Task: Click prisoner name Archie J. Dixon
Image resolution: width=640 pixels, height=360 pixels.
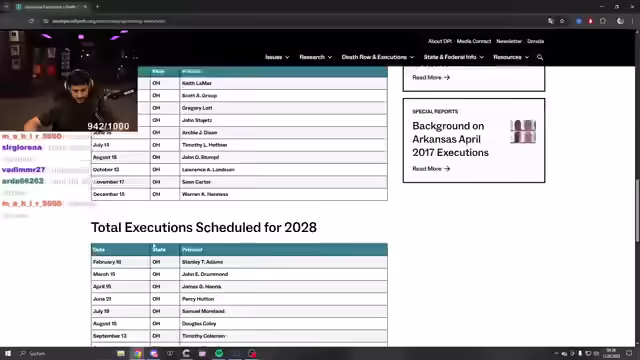Action: (200, 133)
